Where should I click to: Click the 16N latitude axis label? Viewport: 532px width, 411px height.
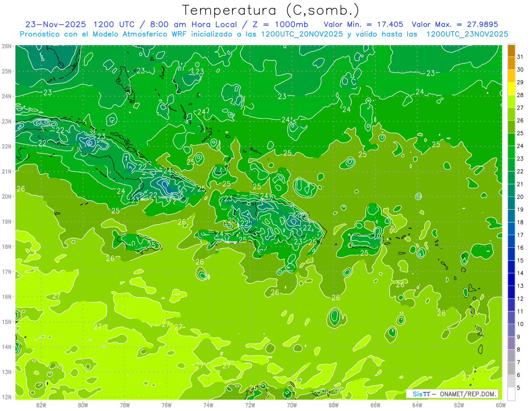7,297
